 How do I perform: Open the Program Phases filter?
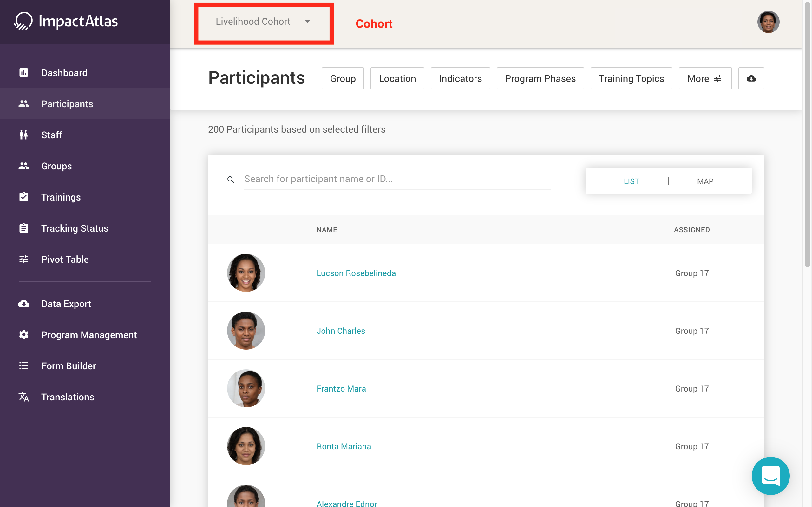pos(540,78)
